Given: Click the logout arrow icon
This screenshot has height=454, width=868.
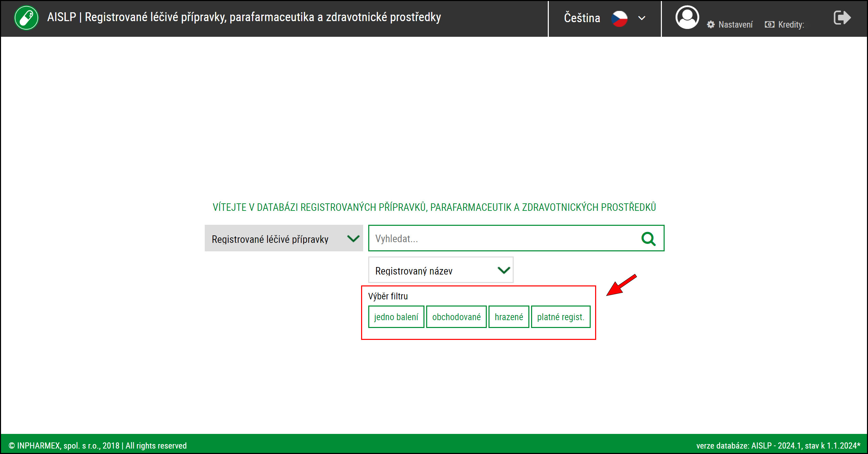Looking at the screenshot, I should point(842,18).
